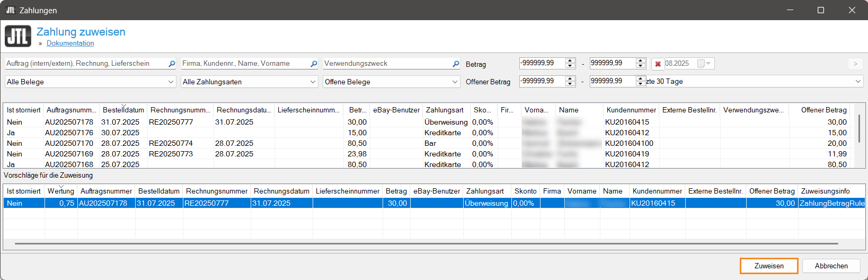Click the JTL logo icon
The height and width of the screenshot is (280, 868).
[18, 37]
